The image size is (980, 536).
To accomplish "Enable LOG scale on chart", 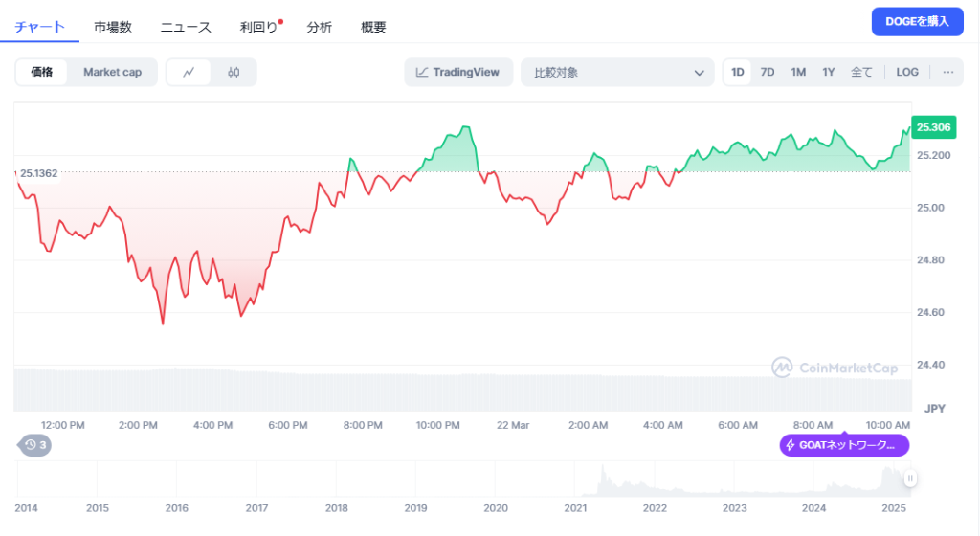I will point(907,72).
